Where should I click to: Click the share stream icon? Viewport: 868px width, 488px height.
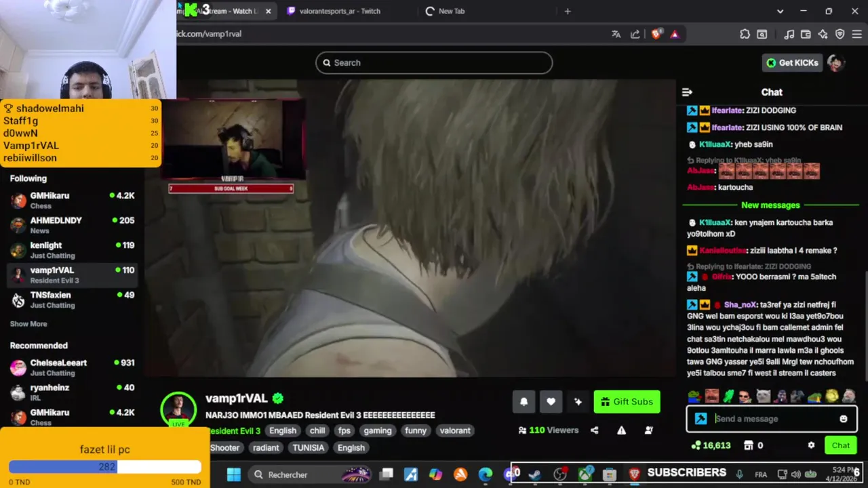click(594, 430)
